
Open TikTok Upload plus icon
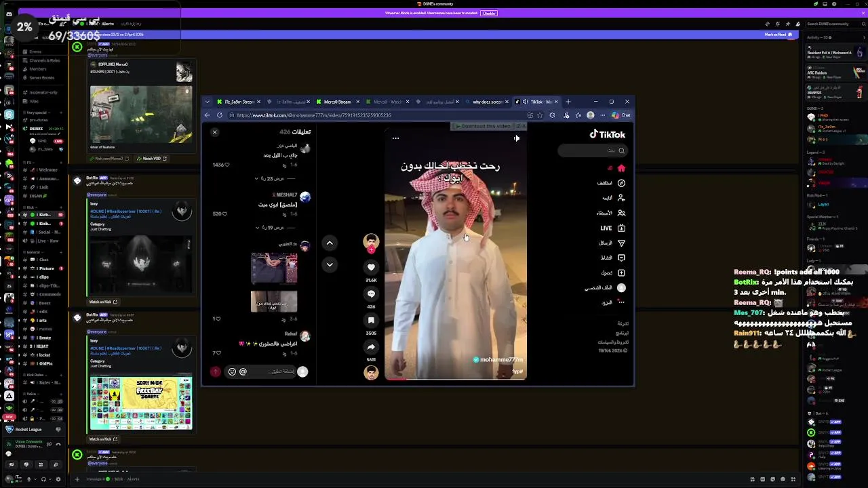(x=621, y=272)
